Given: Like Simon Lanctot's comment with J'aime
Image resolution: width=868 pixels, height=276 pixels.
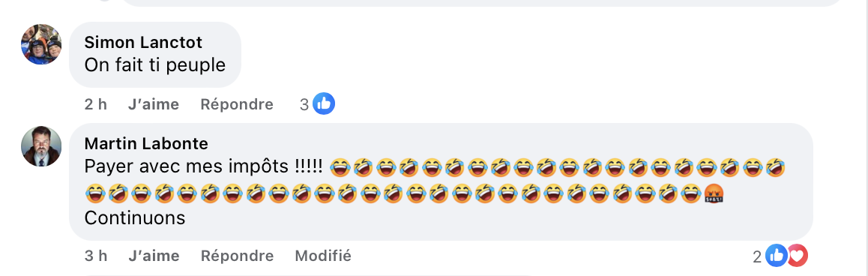Looking at the screenshot, I should point(154,104).
